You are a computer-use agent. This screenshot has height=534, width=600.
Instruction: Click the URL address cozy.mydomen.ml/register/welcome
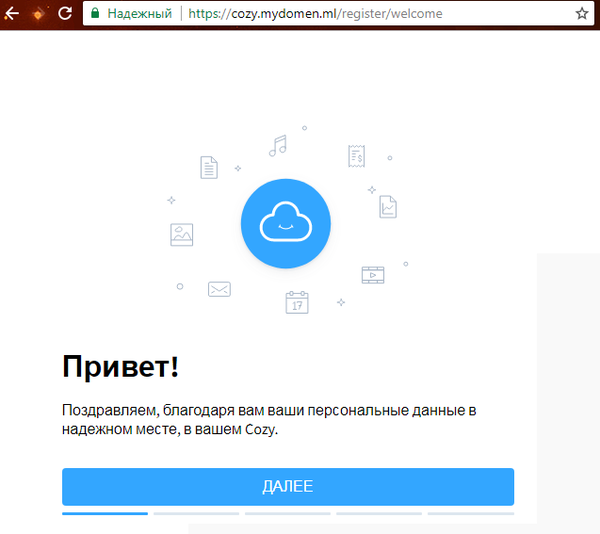pos(315,14)
